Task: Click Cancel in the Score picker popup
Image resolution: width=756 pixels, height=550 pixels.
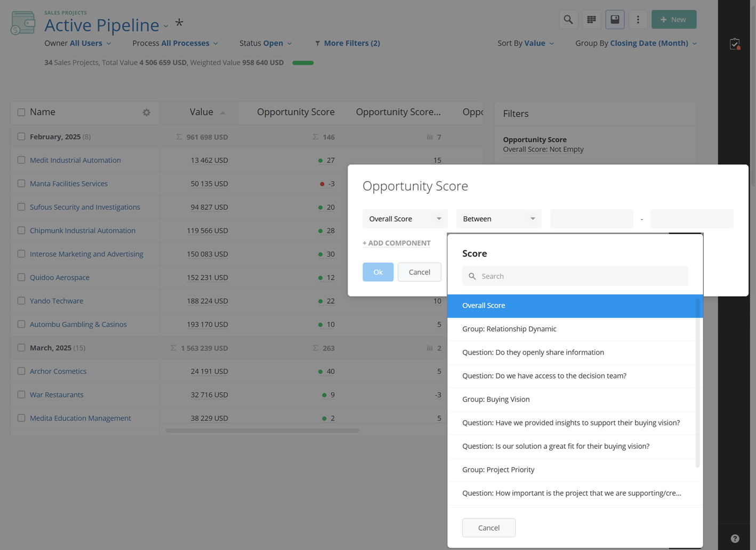Action: pos(489,528)
